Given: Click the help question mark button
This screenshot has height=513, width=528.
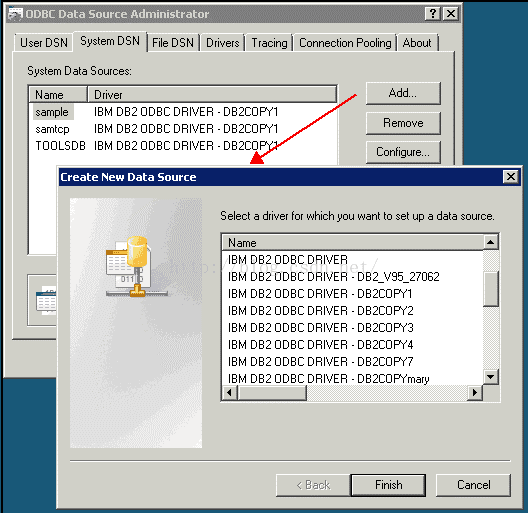Looking at the screenshot, I should [433, 14].
